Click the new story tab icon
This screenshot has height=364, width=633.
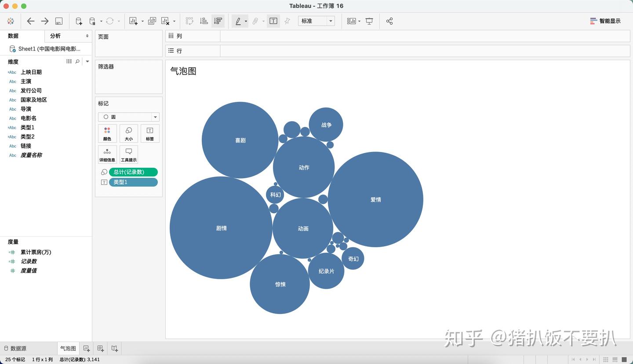coord(115,349)
